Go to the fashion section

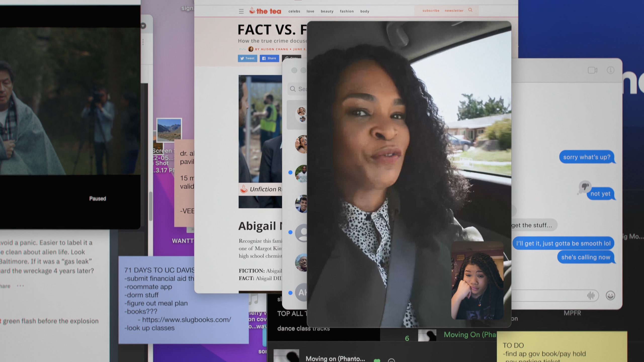coord(347,11)
